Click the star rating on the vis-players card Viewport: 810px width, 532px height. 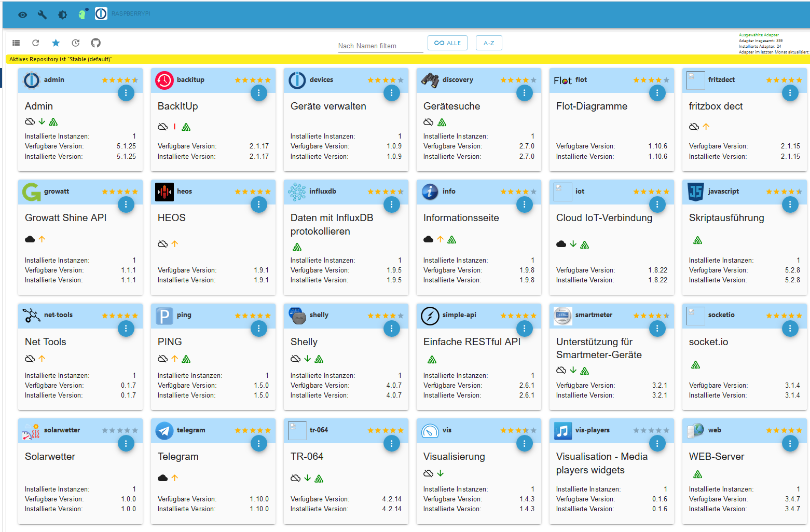[x=651, y=430]
